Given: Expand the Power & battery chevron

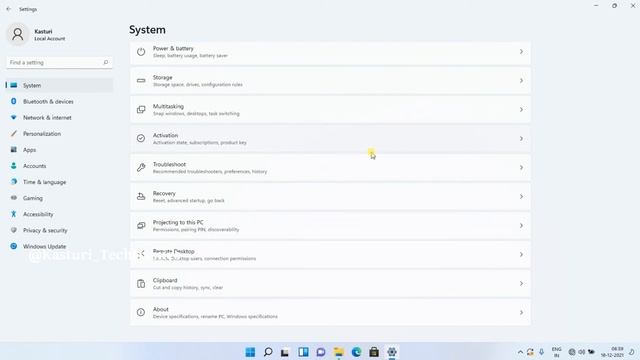Looking at the screenshot, I should [x=521, y=52].
